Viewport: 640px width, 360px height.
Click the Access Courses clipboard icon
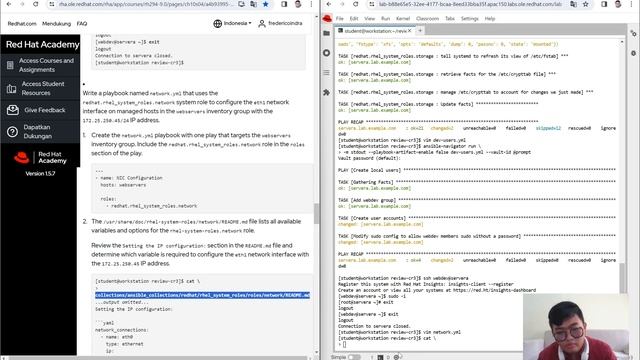10,65
